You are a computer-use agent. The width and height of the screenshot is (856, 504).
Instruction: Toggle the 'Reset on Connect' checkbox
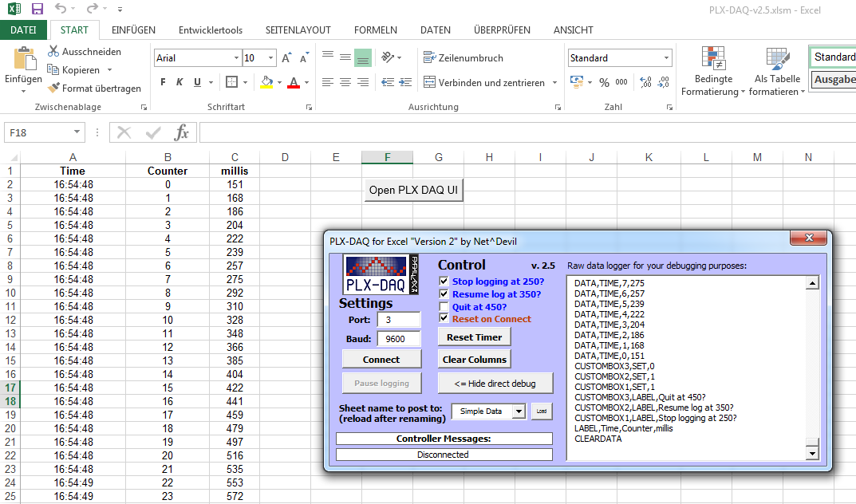pyautogui.click(x=444, y=318)
